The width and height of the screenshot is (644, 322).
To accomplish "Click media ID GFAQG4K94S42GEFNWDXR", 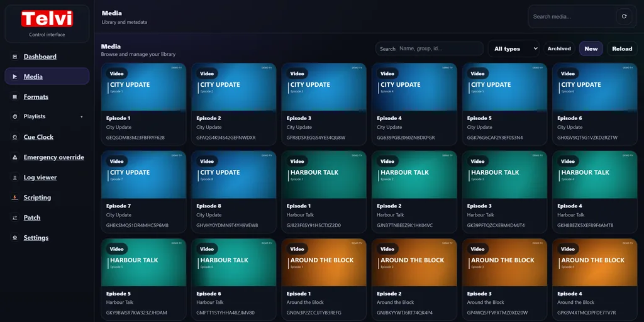I will [x=226, y=138].
